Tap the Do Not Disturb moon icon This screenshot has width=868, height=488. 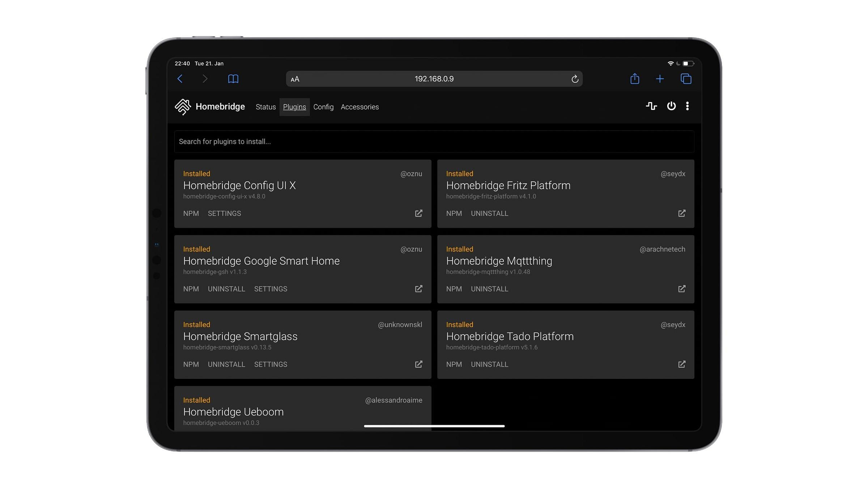coord(678,64)
